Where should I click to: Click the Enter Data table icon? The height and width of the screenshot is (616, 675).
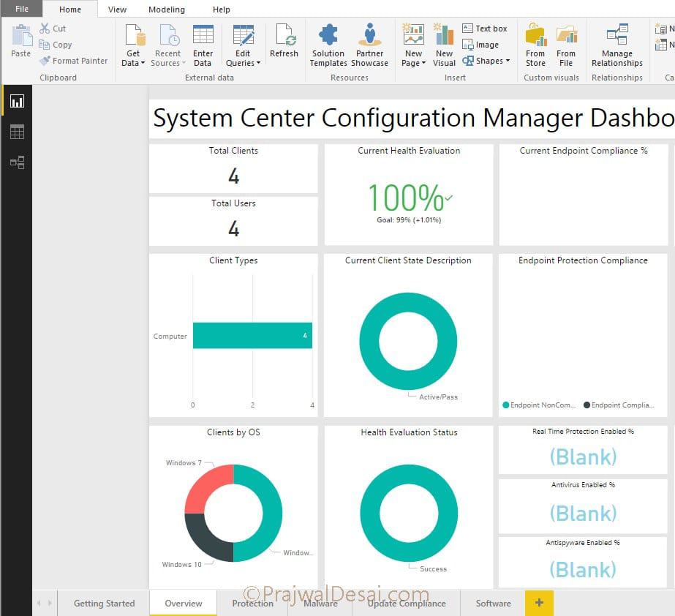click(203, 35)
